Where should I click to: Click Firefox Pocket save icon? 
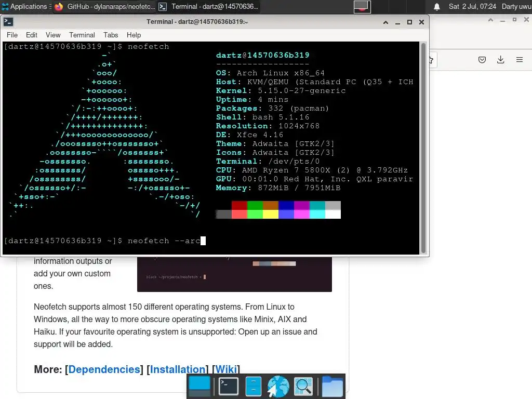pos(482,60)
